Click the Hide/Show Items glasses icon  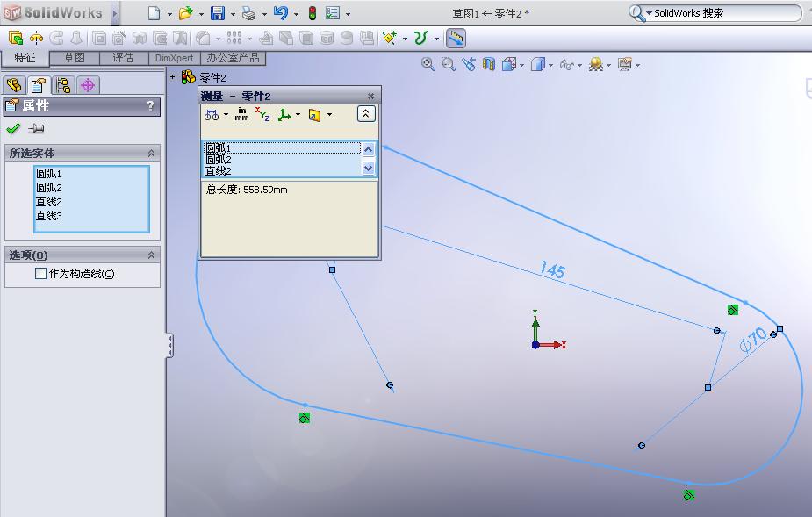click(x=566, y=65)
